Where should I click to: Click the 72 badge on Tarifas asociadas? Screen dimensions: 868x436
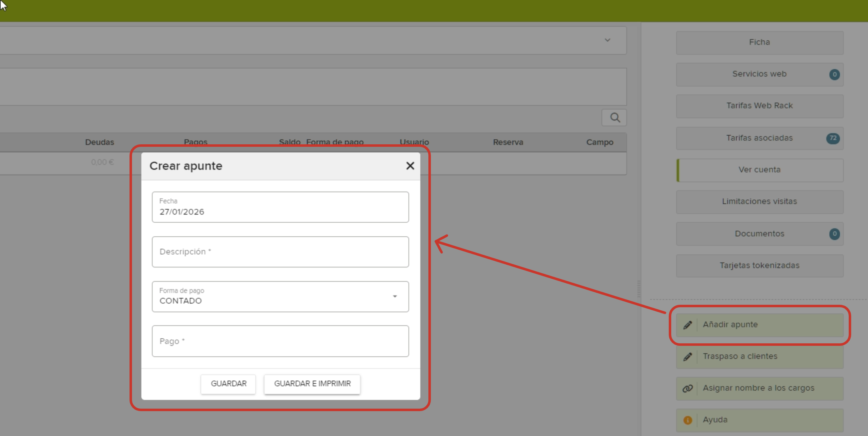click(833, 138)
